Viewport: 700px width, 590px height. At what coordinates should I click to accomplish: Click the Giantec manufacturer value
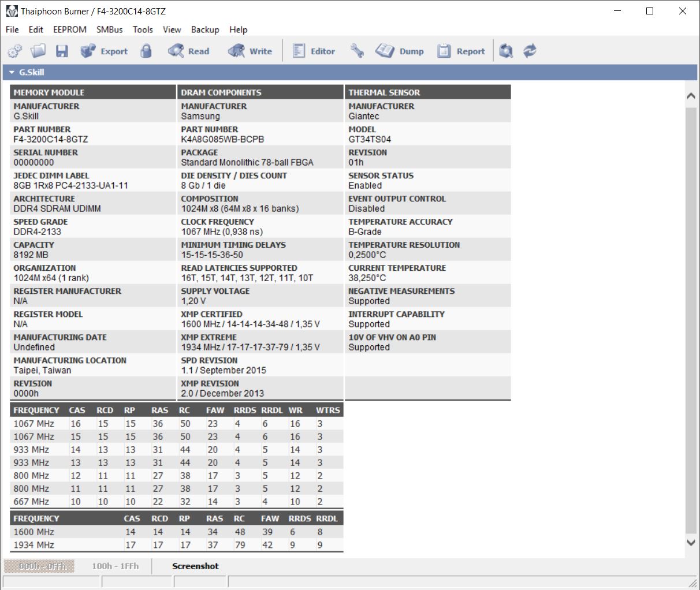[364, 116]
